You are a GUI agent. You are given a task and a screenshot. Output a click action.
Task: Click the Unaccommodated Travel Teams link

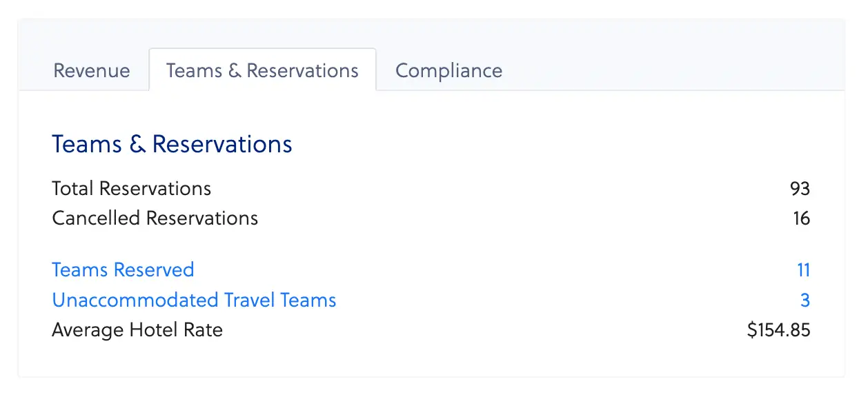(x=194, y=301)
